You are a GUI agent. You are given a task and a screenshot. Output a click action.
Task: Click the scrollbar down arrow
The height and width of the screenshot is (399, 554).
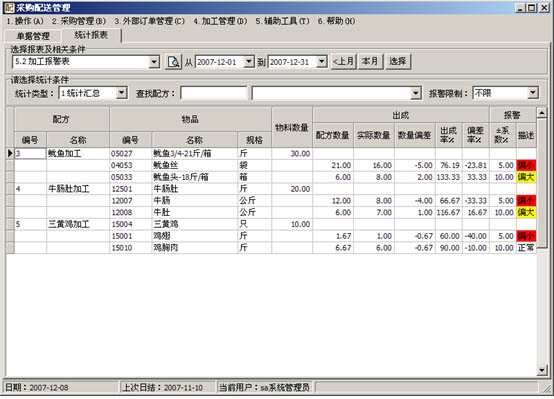542,370
